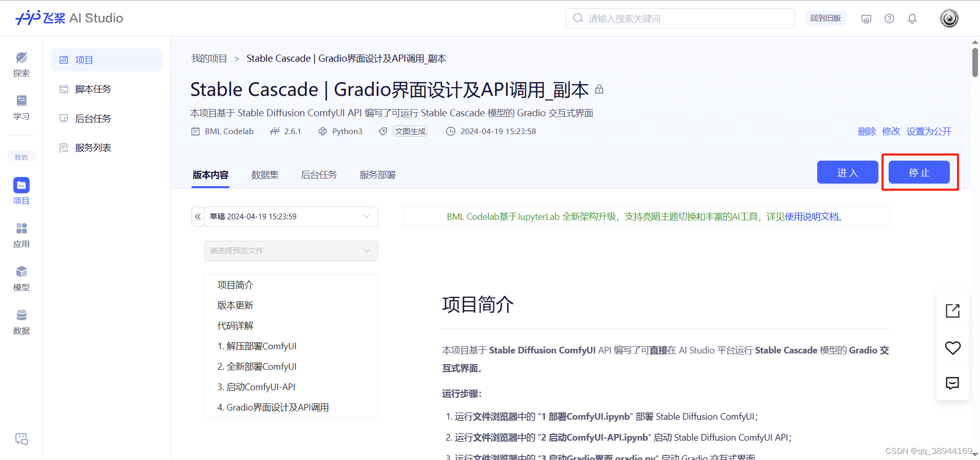Select 项目 in the secondary menu

click(107, 60)
